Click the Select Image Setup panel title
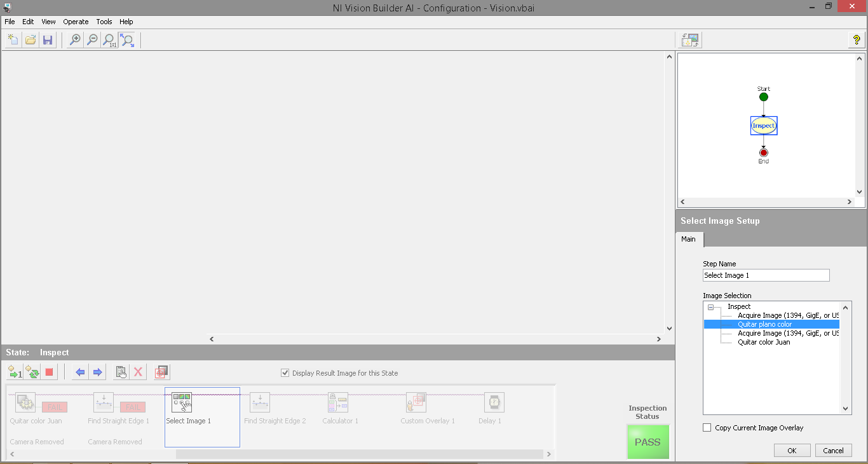 [x=720, y=221]
